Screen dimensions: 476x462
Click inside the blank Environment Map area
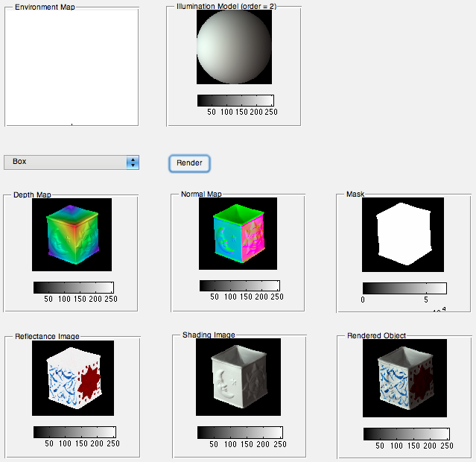[x=72, y=67]
